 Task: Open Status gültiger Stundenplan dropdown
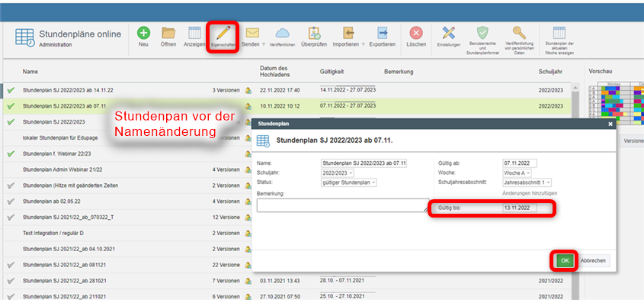[349, 182]
